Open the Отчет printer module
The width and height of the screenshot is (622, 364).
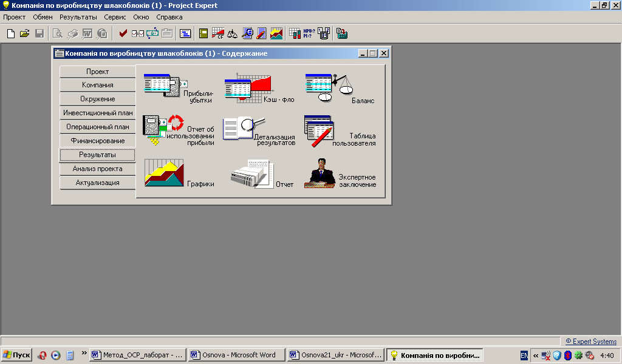[x=262, y=174]
